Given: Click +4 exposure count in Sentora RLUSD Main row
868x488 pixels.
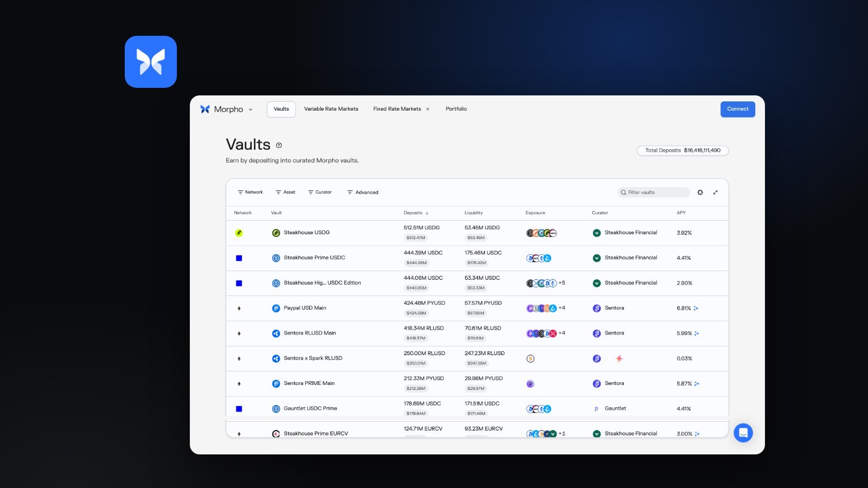Looking at the screenshot, I should (x=562, y=333).
